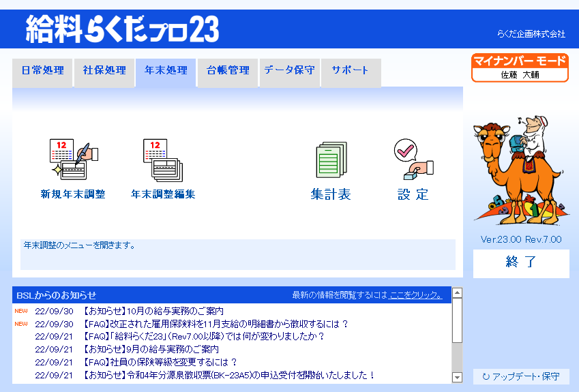
Task: Click the notices list scroll down arrow
Action: tap(457, 377)
